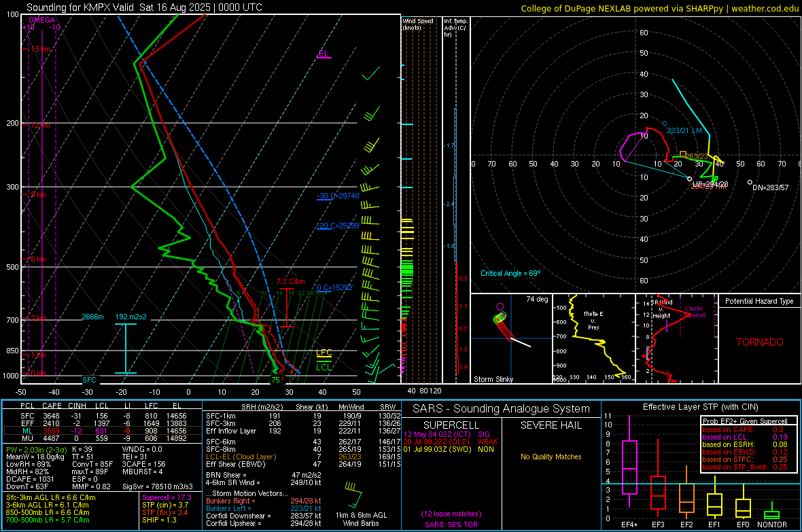Click the 'SHIP = 1.3' value
The width and height of the screenshot is (802, 532).
pyautogui.click(x=159, y=520)
